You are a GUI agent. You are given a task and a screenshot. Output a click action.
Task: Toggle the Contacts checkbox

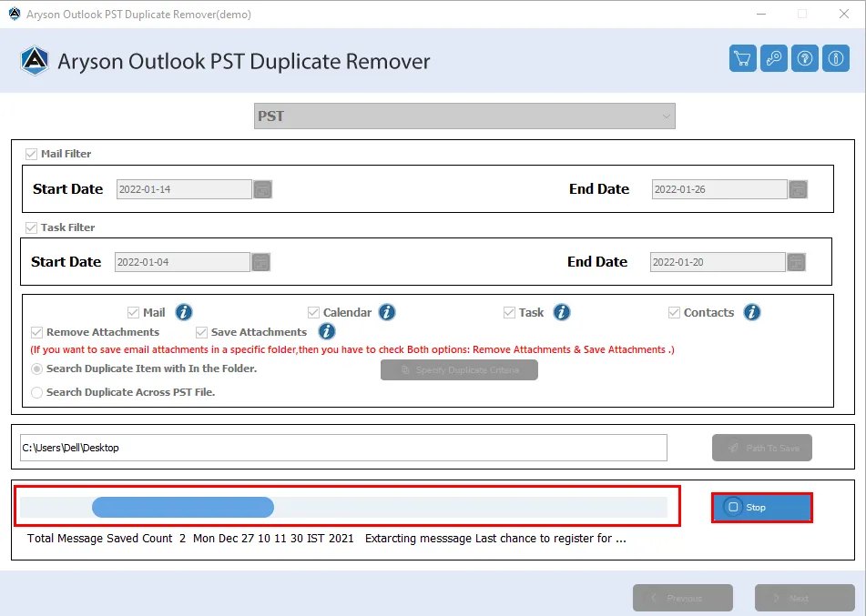click(674, 312)
